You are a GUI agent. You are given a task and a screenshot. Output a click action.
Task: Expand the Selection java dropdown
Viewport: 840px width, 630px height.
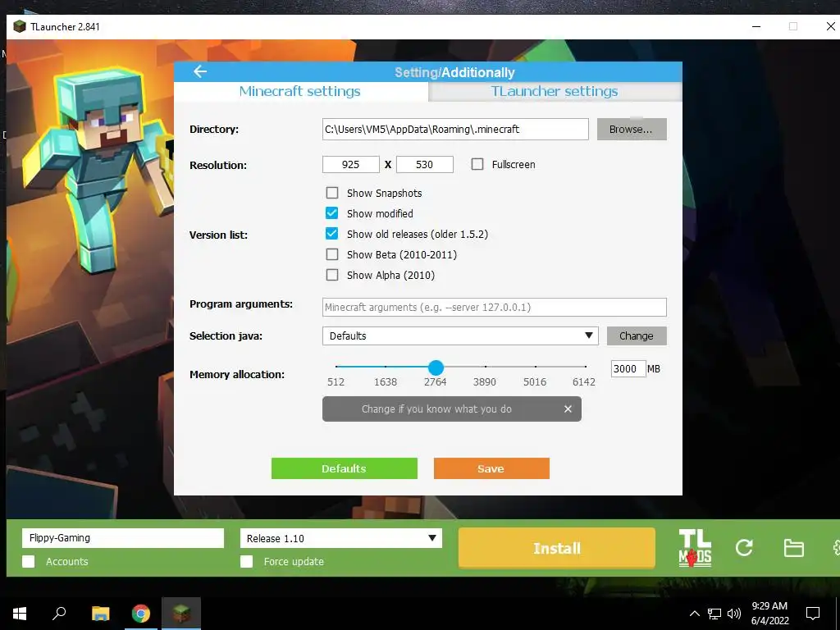(x=460, y=336)
